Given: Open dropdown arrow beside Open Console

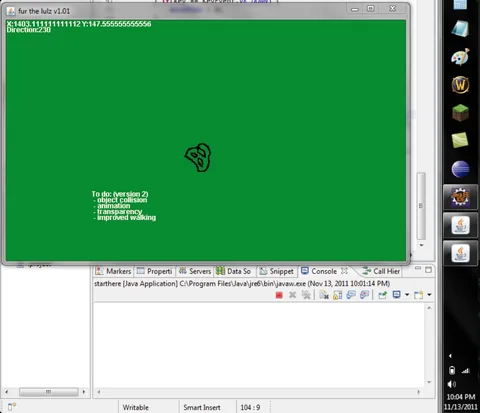Looking at the screenshot, I should 429,295.
